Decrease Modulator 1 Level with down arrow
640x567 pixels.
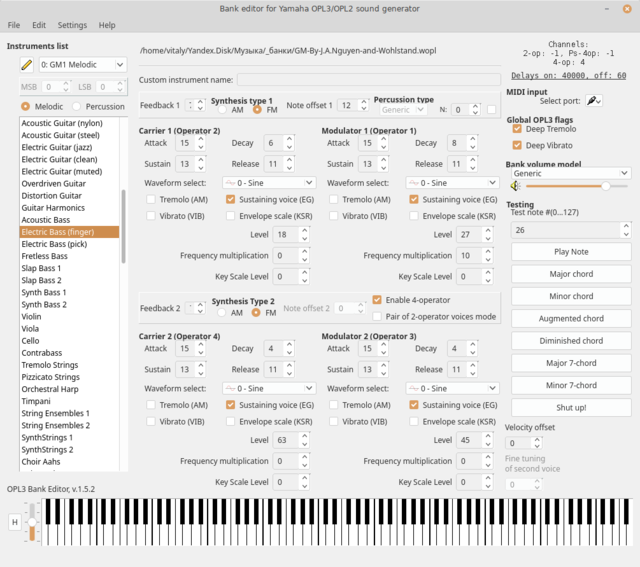pos(488,238)
